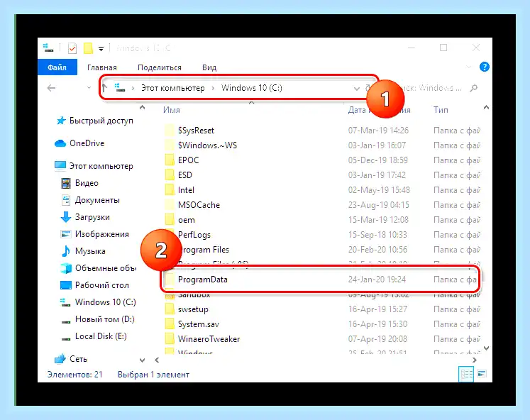Select the PerfLogs folder

pos(194,235)
